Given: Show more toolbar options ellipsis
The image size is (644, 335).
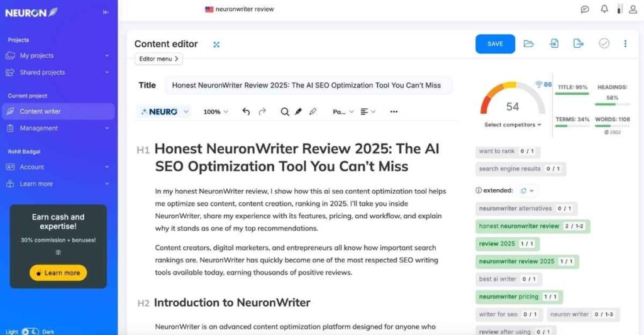Looking at the screenshot, I should tap(394, 112).
